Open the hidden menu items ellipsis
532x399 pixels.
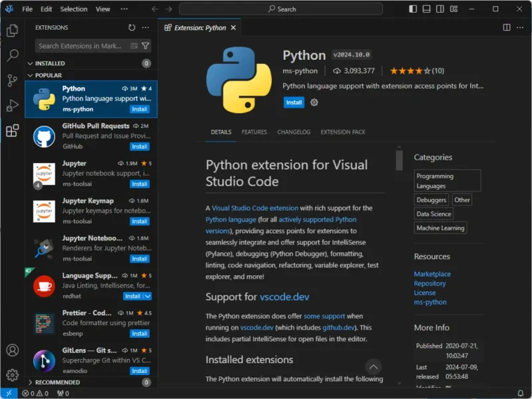(124, 9)
